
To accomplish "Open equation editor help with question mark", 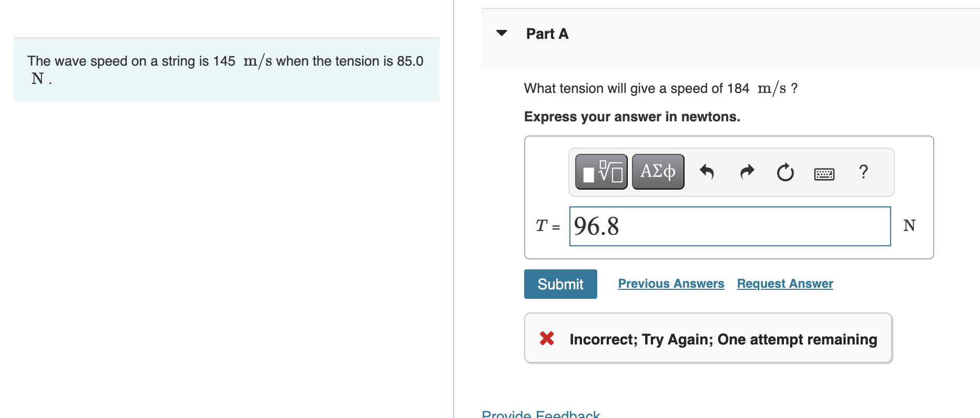I will (x=863, y=172).
